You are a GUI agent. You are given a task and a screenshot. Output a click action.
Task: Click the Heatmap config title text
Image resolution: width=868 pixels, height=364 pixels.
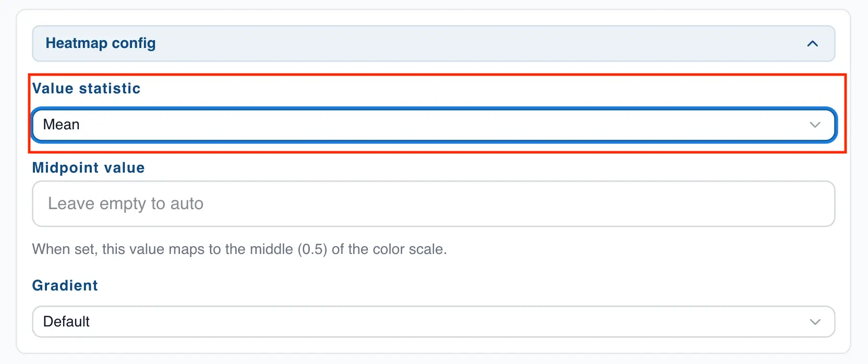click(x=101, y=44)
